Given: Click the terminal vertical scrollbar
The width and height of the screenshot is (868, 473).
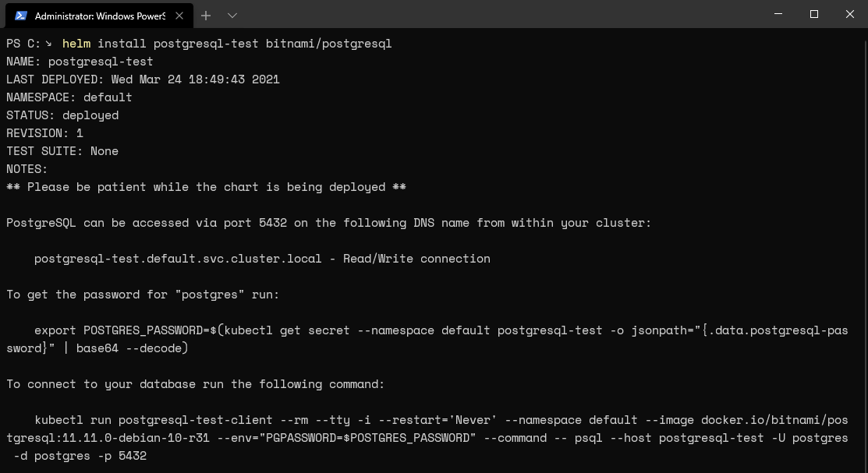Looking at the screenshot, I should coord(864,250).
